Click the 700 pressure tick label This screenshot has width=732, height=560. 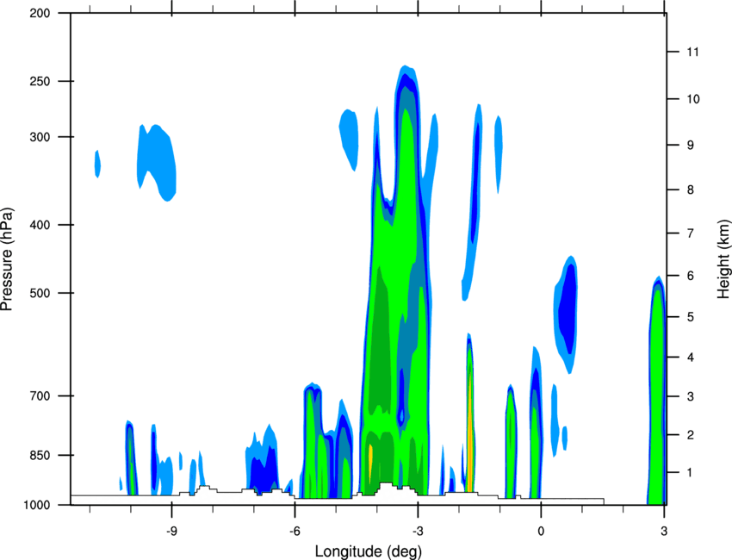coord(40,395)
